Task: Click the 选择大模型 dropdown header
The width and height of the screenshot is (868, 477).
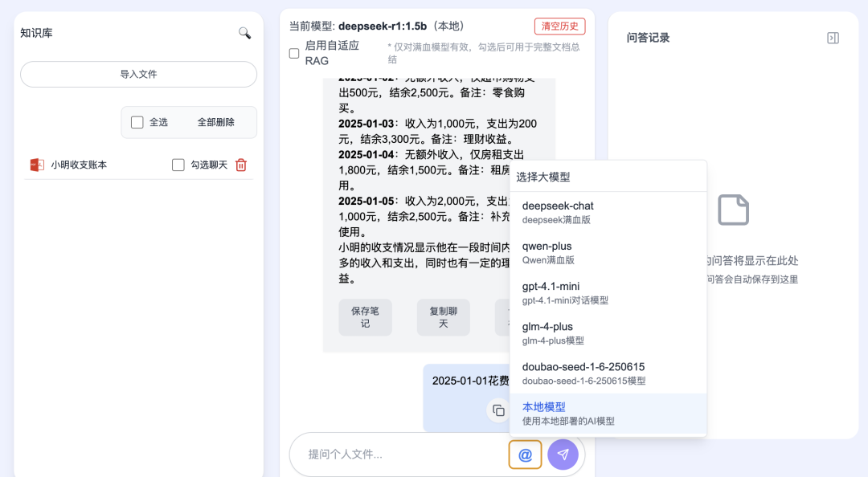Action: click(x=608, y=177)
